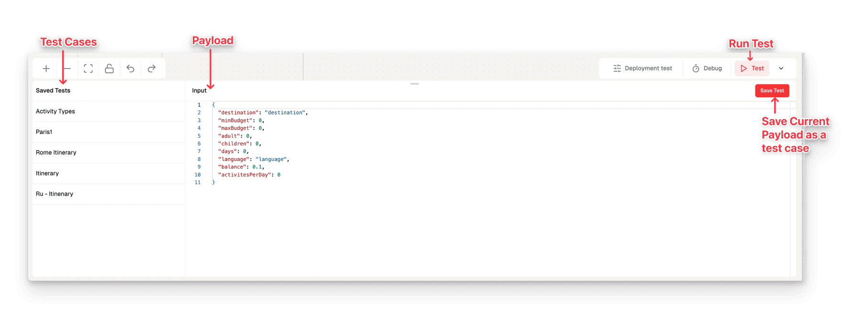Click the zoom in plus icon
Screen dimensions: 868x309
pyautogui.click(x=46, y=69)
